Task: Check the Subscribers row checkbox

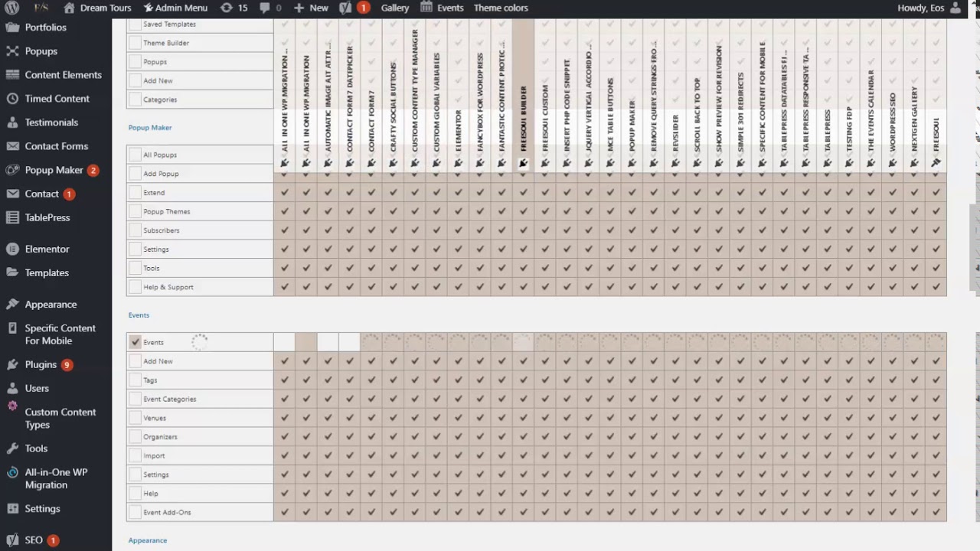Action: 136,230
